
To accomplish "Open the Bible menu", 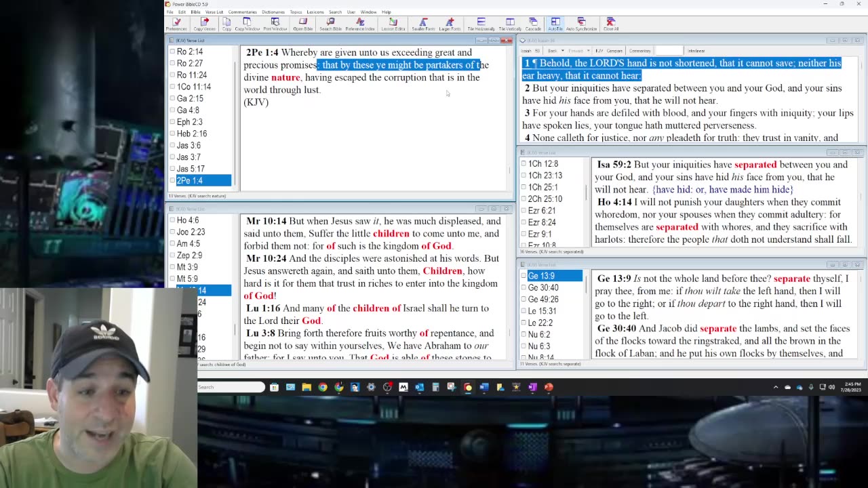I will (195, 12).
